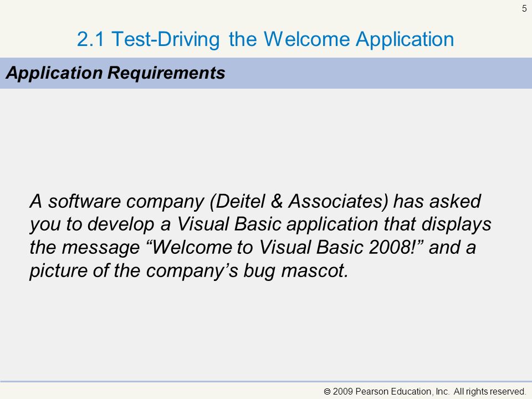
Task: Click the text line 'A software company (Deitel & Associates) has asked'
Action: (x=255, y=201)
